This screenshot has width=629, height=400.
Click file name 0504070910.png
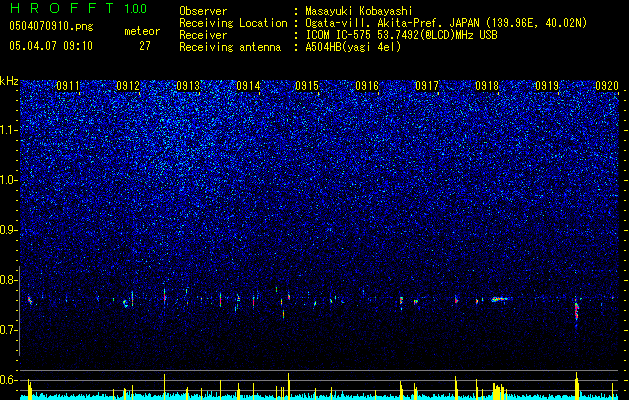point(51,27)
